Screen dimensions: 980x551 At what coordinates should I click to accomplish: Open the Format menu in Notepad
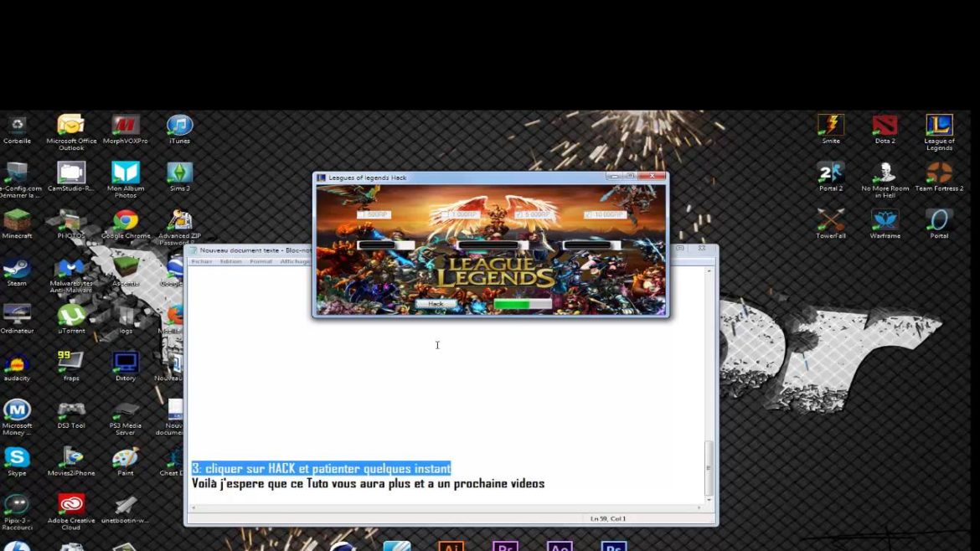260,261
